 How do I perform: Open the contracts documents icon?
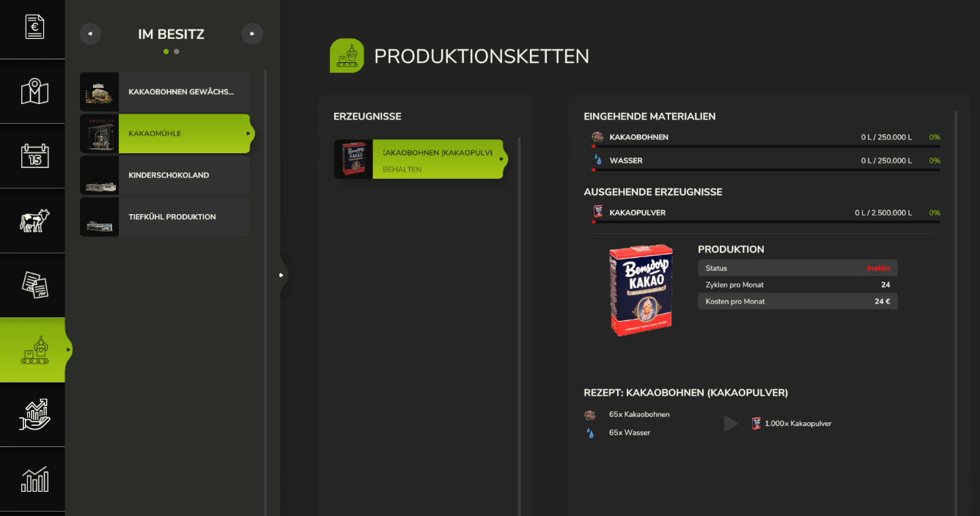pyautogui.click(x=34, y=285)
